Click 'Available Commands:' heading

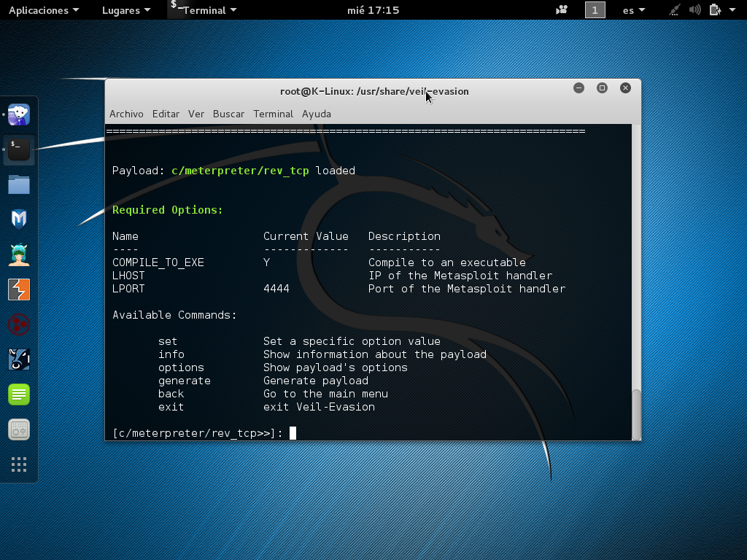(x=174, y=315)
